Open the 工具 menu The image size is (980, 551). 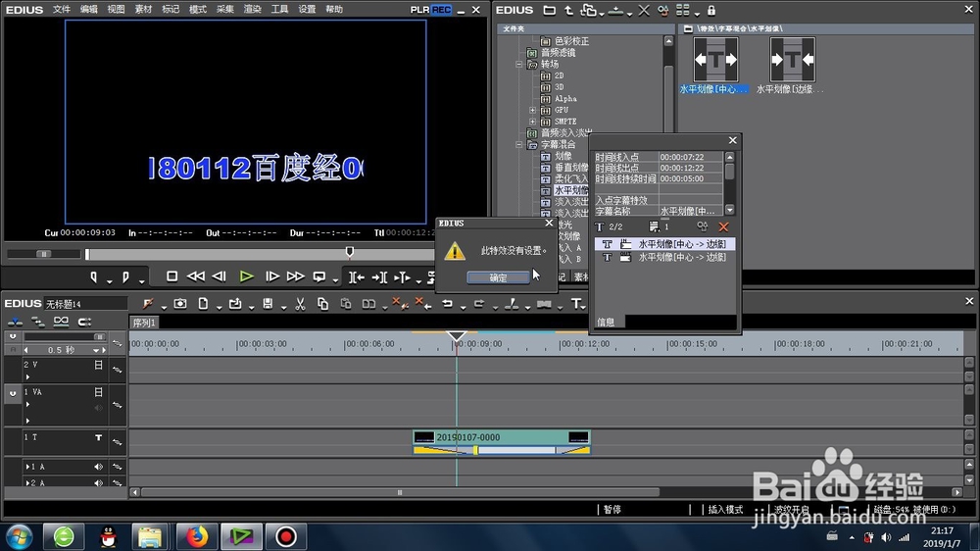279,10
